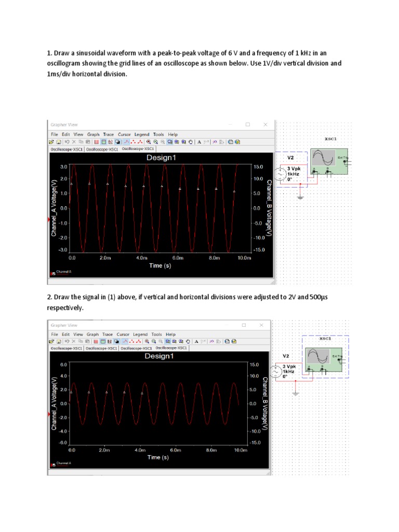This screenshot has height=532, width=399.
Task: Click Undo icon in lower Grapher View toolbar
Action: click(x=67, y=341)
